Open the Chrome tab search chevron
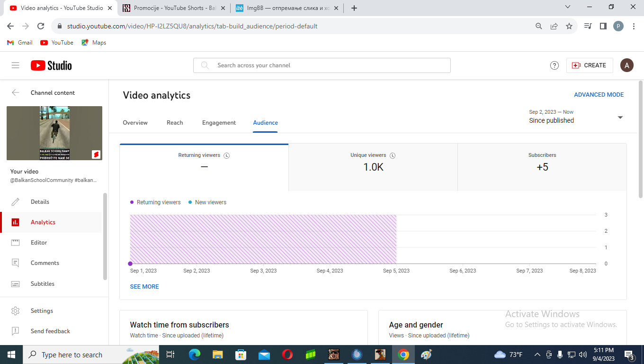This screenshot has width=644, height=364. click(568, 7)
